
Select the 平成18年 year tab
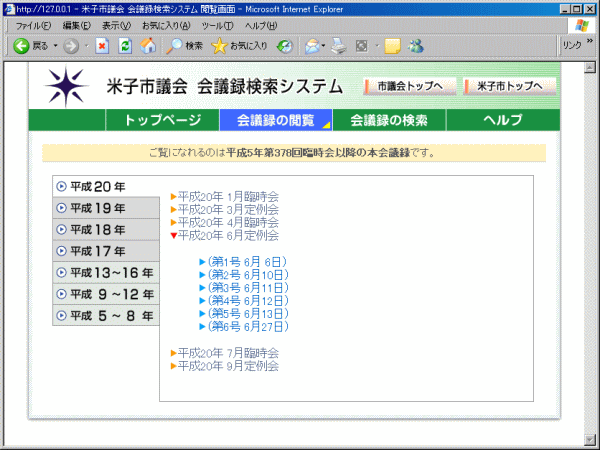[106, 230]
